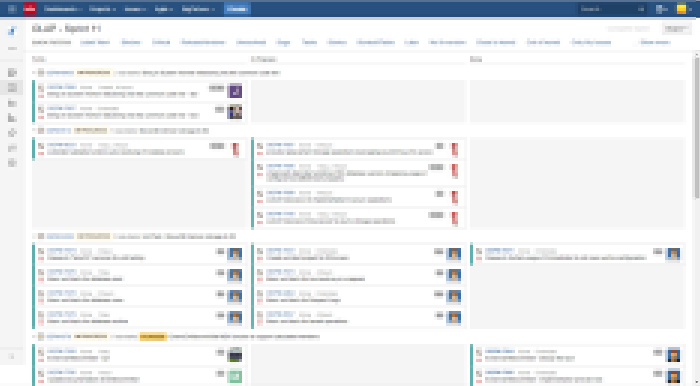Open the yellow user avatar menu
700x386 pixels.
tap(681, 9)
